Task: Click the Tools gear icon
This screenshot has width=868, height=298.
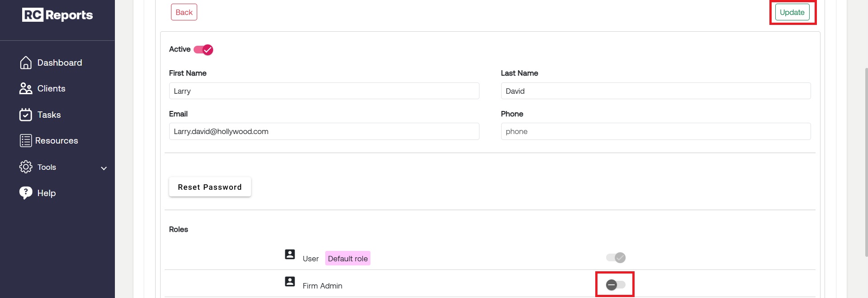Action: click(26, 167)
